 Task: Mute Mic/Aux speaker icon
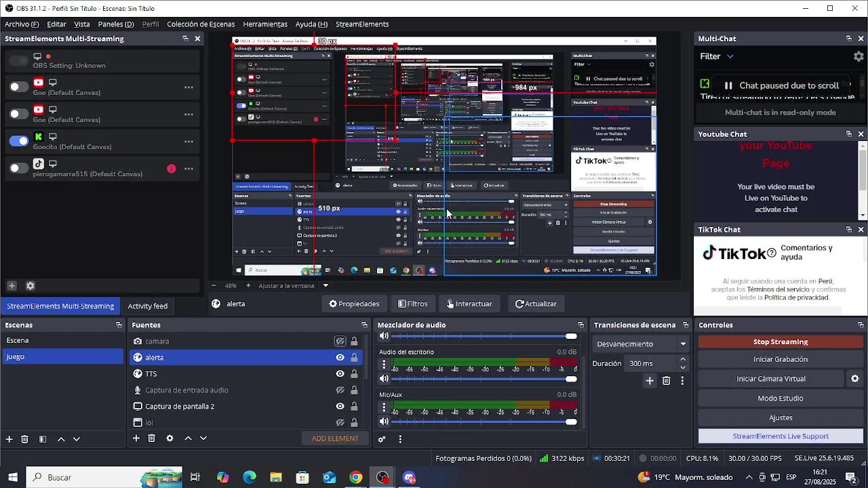(x=384, y=422)
